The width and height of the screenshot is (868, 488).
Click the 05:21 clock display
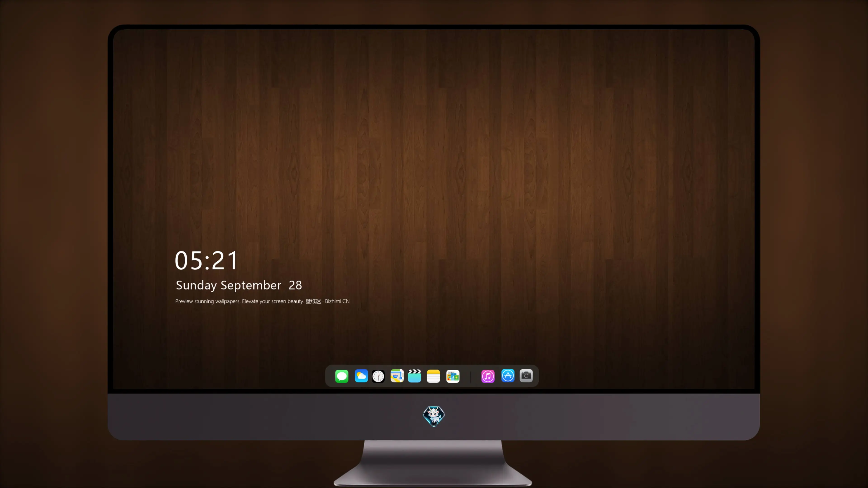click(206, 261)
